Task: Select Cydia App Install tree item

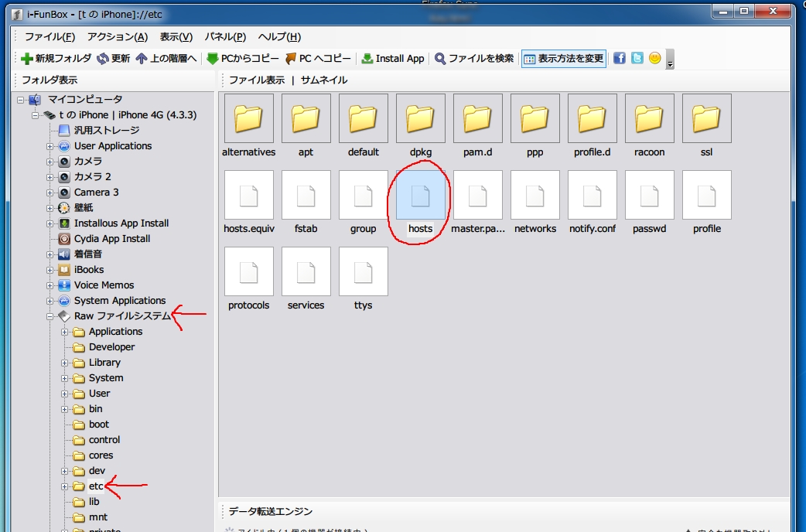Action: pyautogui.click(x=112, y=238)
